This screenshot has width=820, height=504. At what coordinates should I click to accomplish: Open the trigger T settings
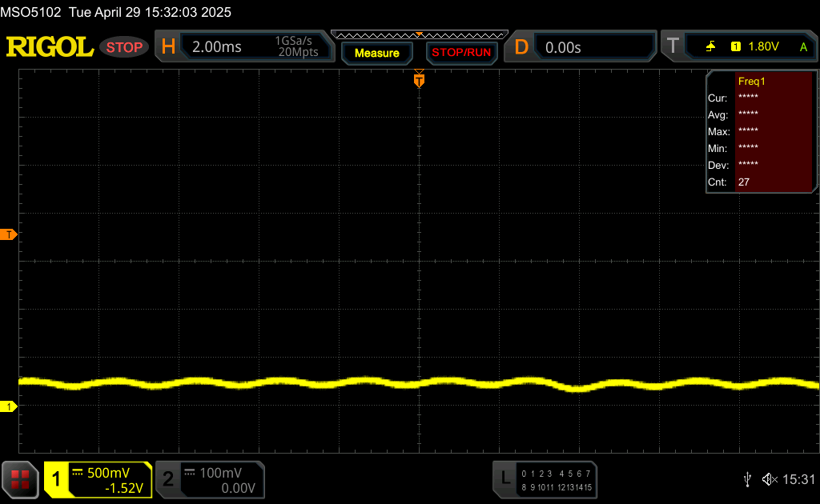tap(673, 46)
